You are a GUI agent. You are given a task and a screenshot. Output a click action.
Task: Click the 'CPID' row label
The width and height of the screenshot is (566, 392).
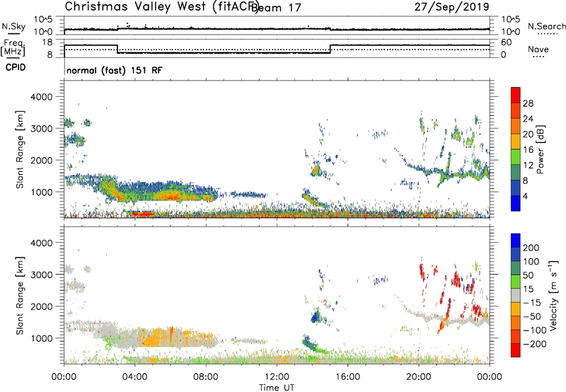tap(16, 67)
